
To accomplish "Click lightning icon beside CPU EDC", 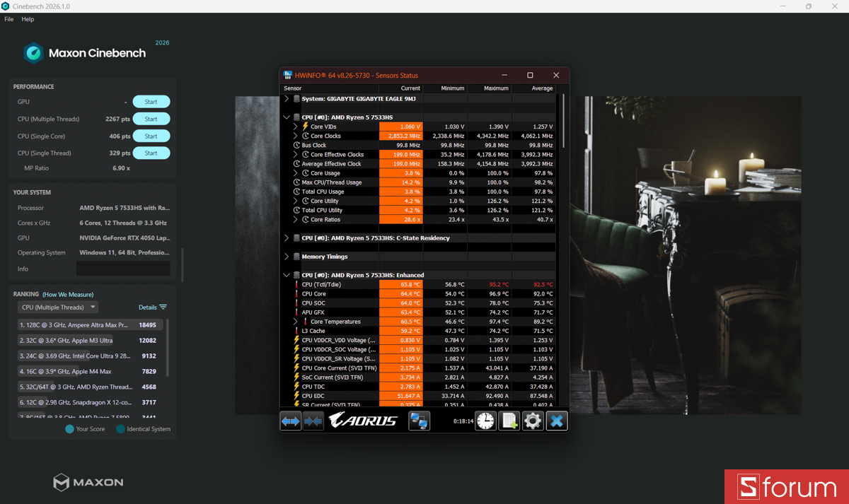I will (x=297, y=396).
